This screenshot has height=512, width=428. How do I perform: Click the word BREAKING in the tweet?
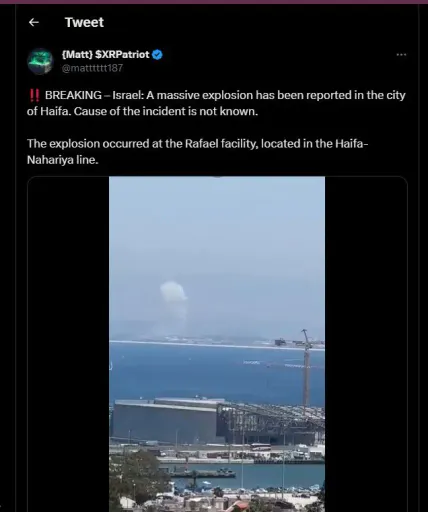(73, 95)
